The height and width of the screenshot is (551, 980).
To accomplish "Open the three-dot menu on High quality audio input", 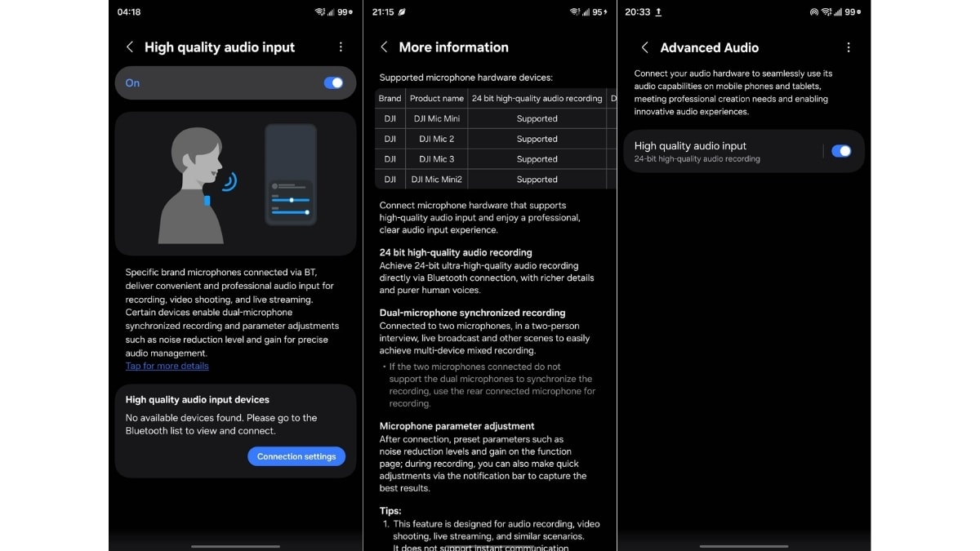I will pos(341,47).
